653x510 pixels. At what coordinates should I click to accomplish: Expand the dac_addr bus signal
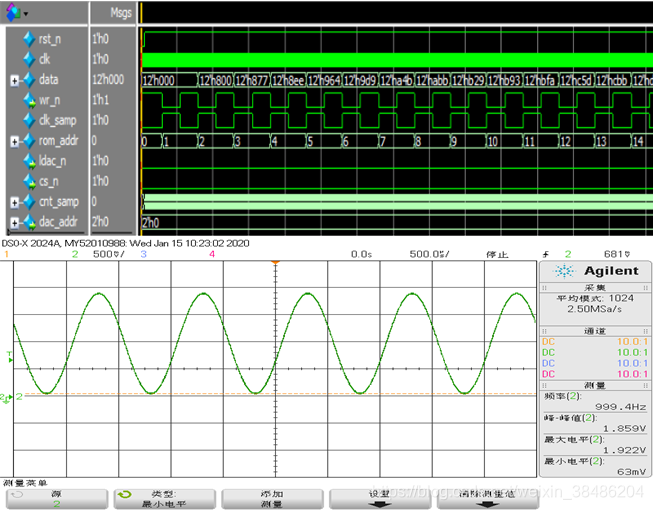pyautogui.click(x=14, y=223)
